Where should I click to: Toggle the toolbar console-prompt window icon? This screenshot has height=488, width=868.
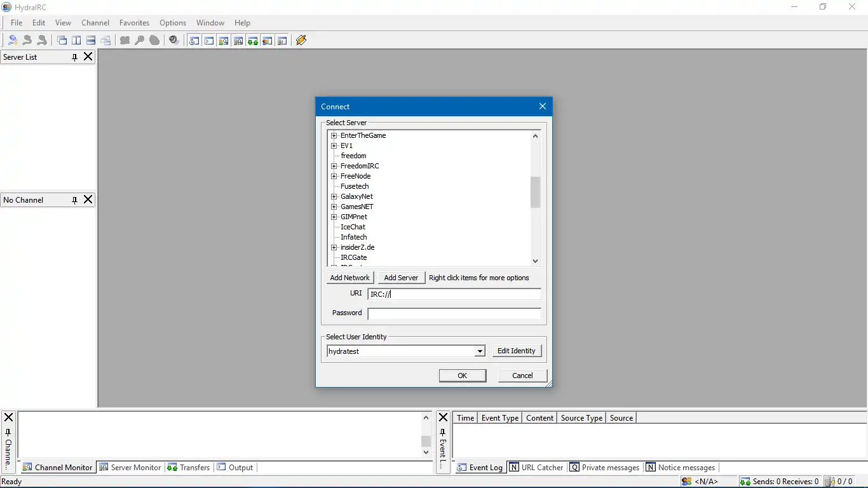tap(208, 40)
